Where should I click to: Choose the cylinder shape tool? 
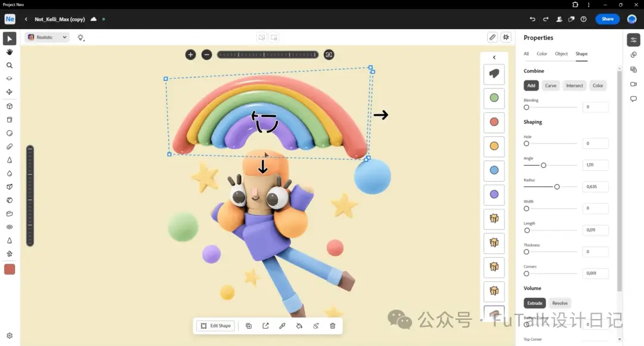[x=10, y=120]
